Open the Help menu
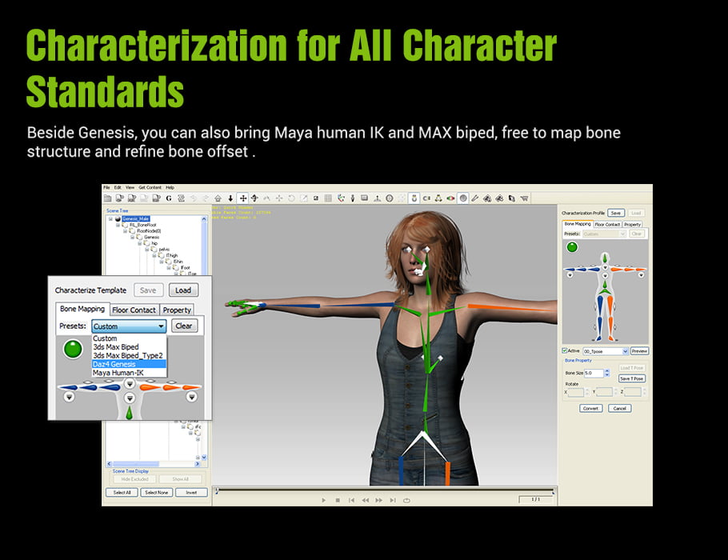 tap(170, 187)
